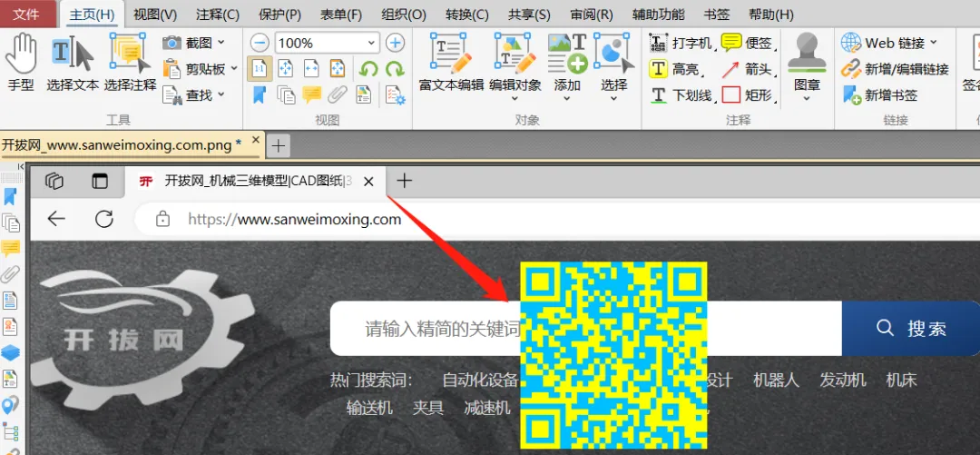Viewport: 980px width, 455px height.
Task: Choose the Select Comments tool (选择注释)
Action: coord(130,62)
